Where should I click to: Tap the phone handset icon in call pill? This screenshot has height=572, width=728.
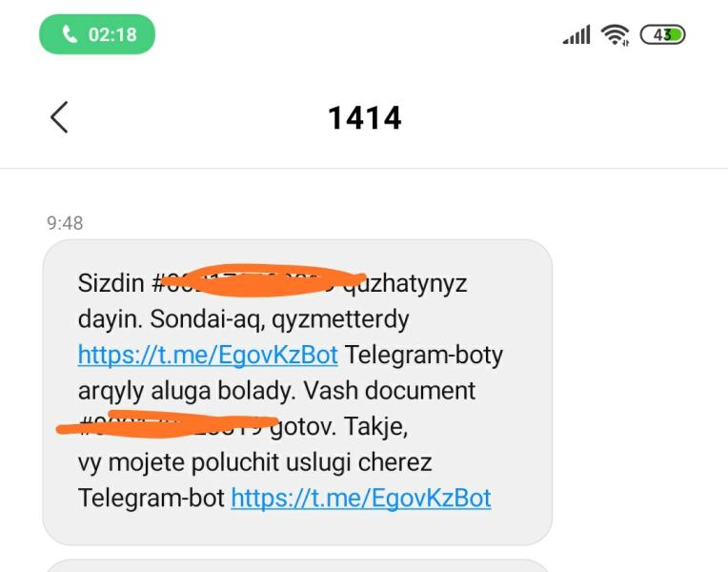[x=70, y=34]
